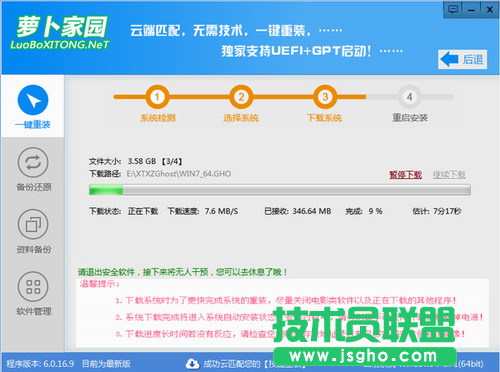Click step 3 下载系统 circle

click(x=325, y=97)
